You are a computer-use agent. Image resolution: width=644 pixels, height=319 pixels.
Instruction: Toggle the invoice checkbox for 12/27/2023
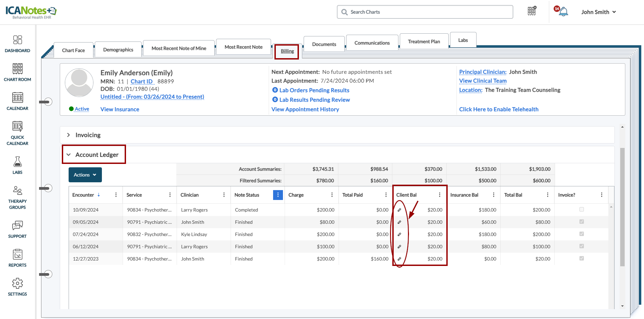[x=582, y=258]
